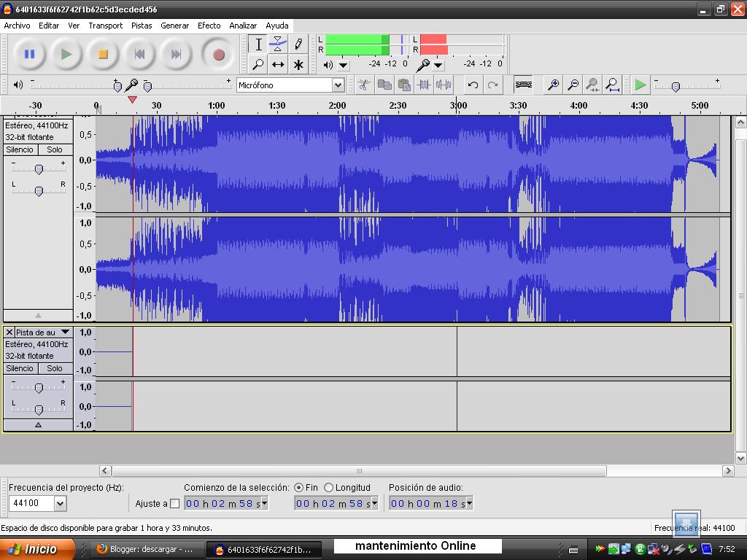Activate the Zoom magnifier tool
Image resolution: width=747 pixels, height=560 pixels.
tap(258, 64)
